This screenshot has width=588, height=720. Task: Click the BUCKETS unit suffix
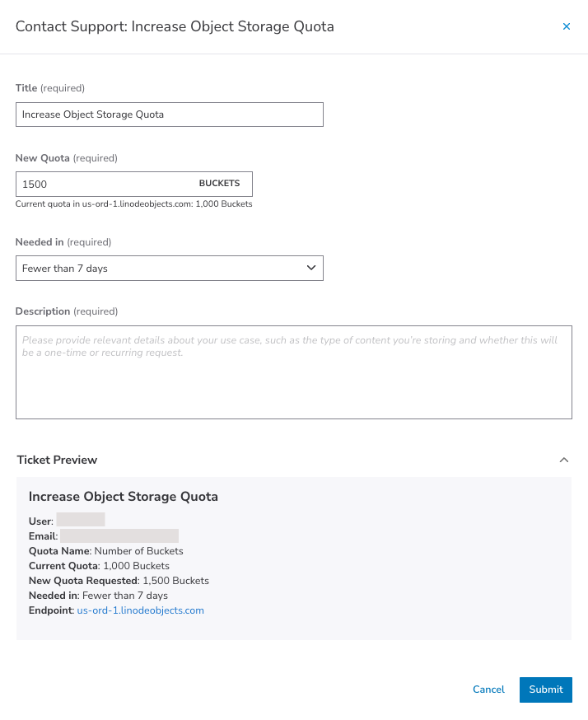[219, 184]
